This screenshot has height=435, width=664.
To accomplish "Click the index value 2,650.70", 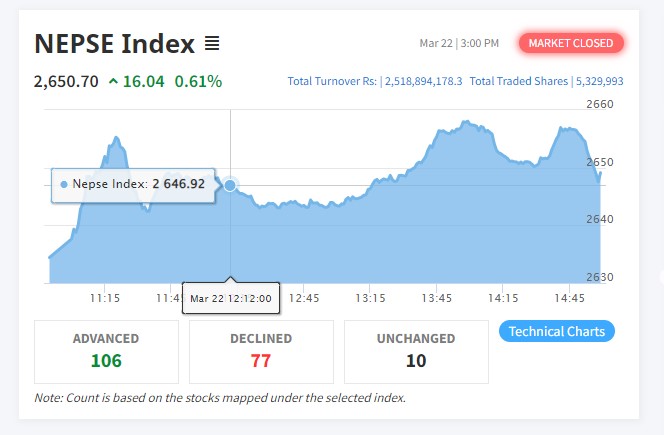I will click(66, 81).
